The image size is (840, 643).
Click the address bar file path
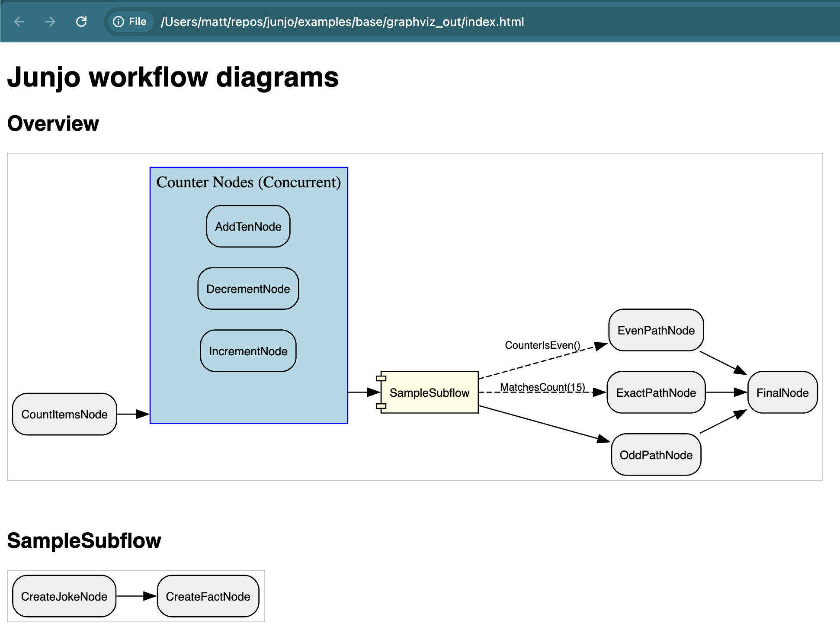pos(342,22)
